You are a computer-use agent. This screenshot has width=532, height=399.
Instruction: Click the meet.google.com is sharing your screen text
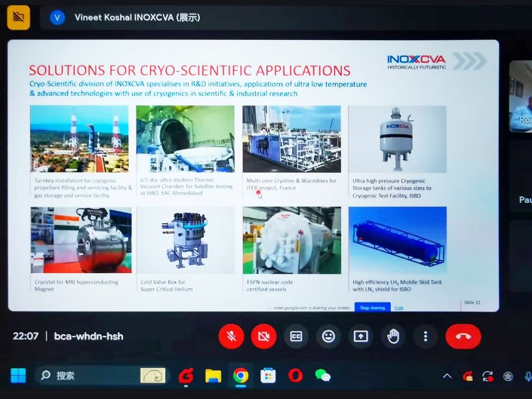[312, 308]
